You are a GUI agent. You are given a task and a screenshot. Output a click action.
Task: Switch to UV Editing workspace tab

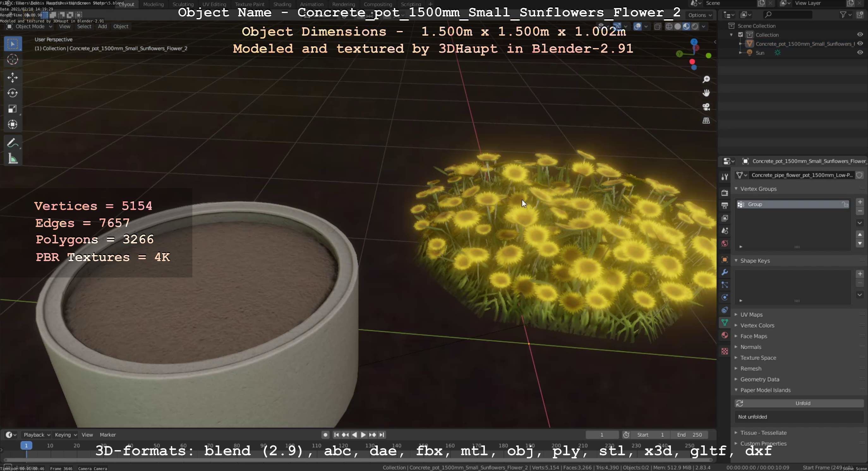(214, 4)
